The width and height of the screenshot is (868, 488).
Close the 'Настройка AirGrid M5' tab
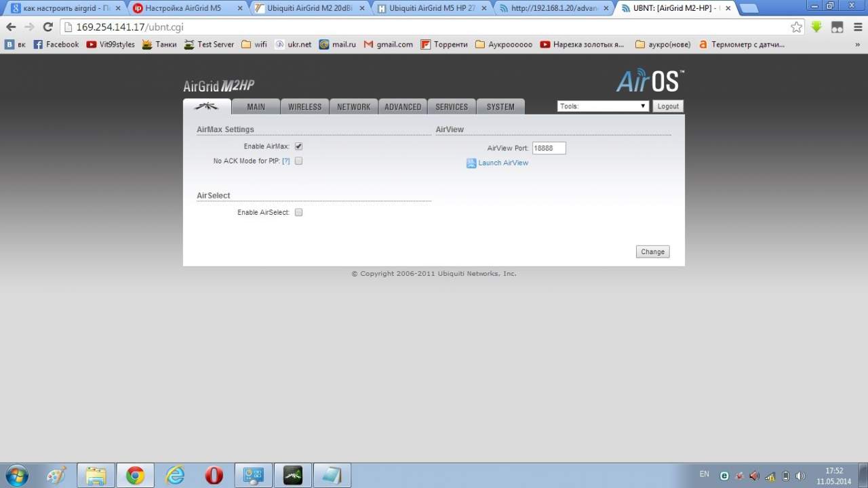pos(239,9)
